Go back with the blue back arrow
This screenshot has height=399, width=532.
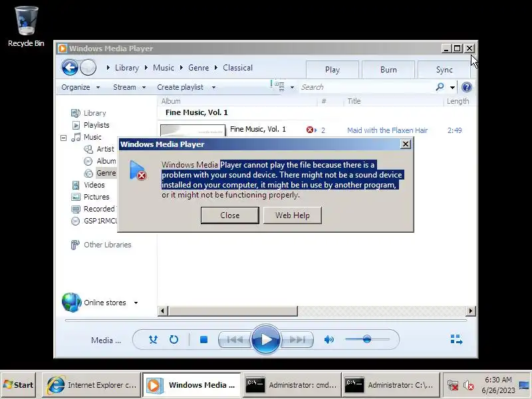pyautogui.click(x=70, y=68)
